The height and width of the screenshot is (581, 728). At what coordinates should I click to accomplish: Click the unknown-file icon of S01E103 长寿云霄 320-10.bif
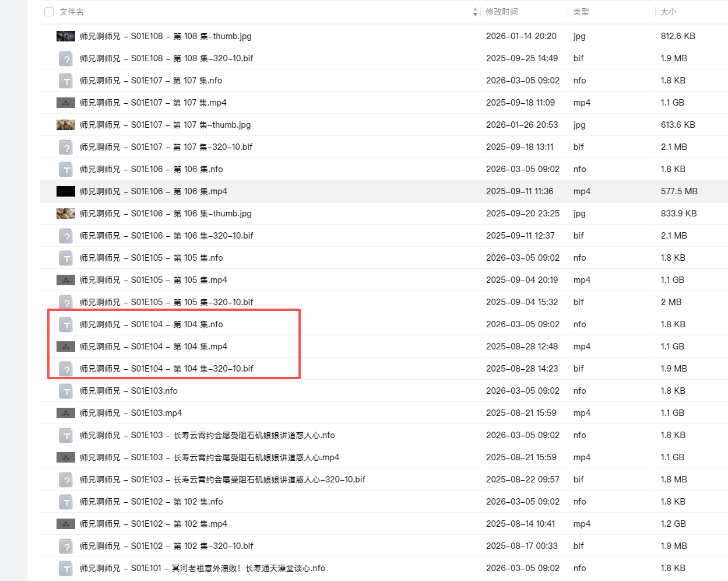pyautogui.click(x=66, y=480)
